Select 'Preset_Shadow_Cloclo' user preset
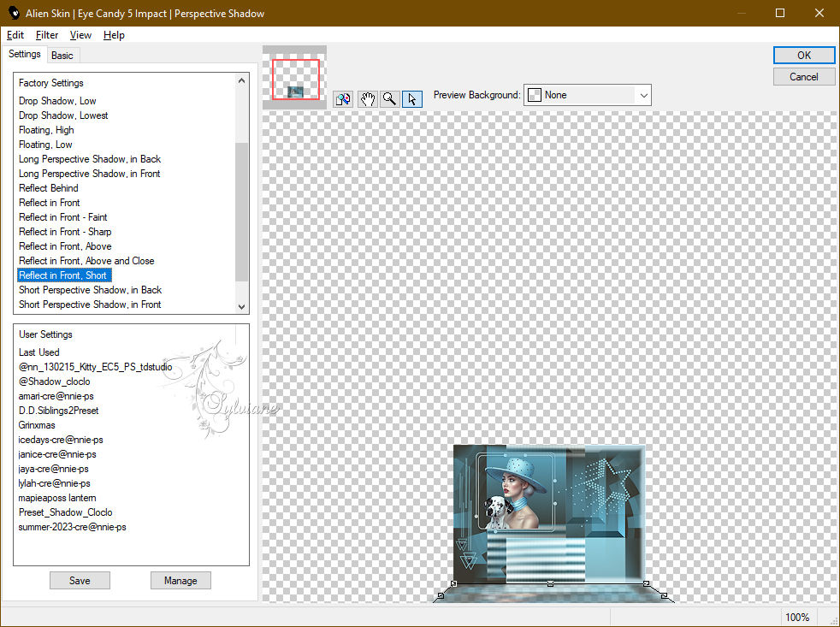The image size is (840, 627). [65, 512]
